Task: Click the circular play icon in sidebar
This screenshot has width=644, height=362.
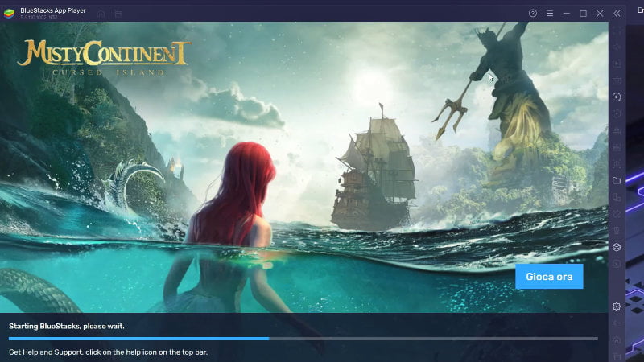Action: click(x=617, y=97)
